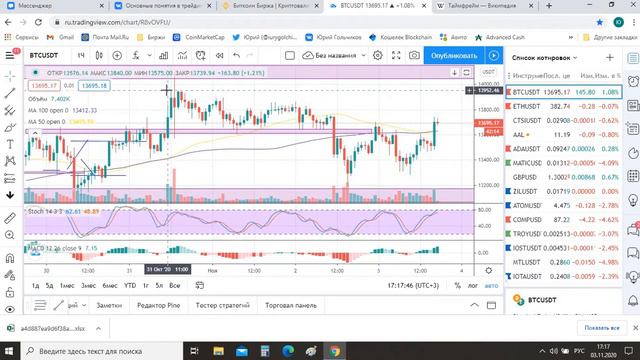Image resolution: width=640 pixels, height=360 pixels.
Task: Open the select layout square icon
Action: point(290,55)
